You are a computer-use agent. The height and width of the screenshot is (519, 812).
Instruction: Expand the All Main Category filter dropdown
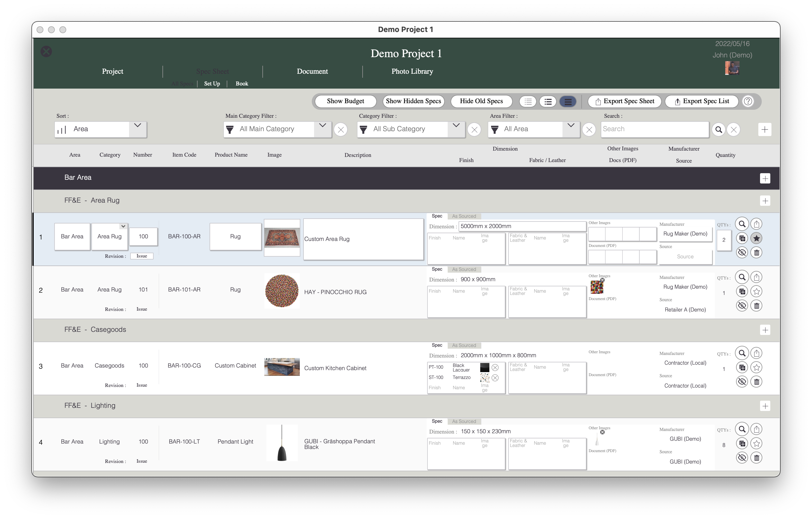pos(322,129)
